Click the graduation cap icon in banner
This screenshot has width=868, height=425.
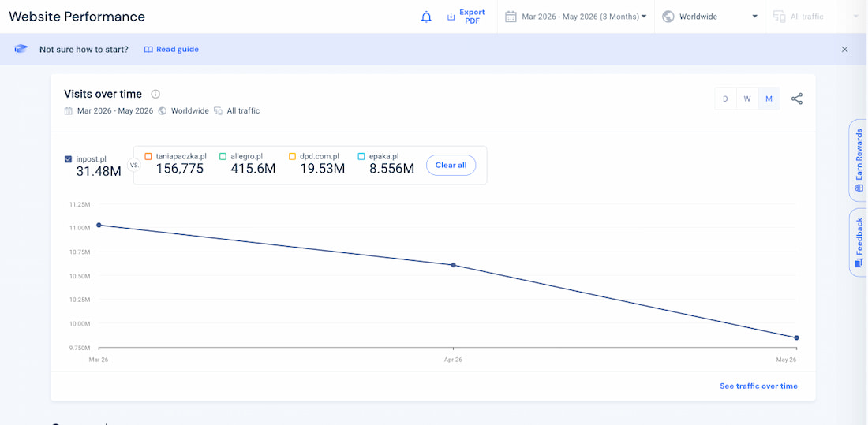point(21,49)
